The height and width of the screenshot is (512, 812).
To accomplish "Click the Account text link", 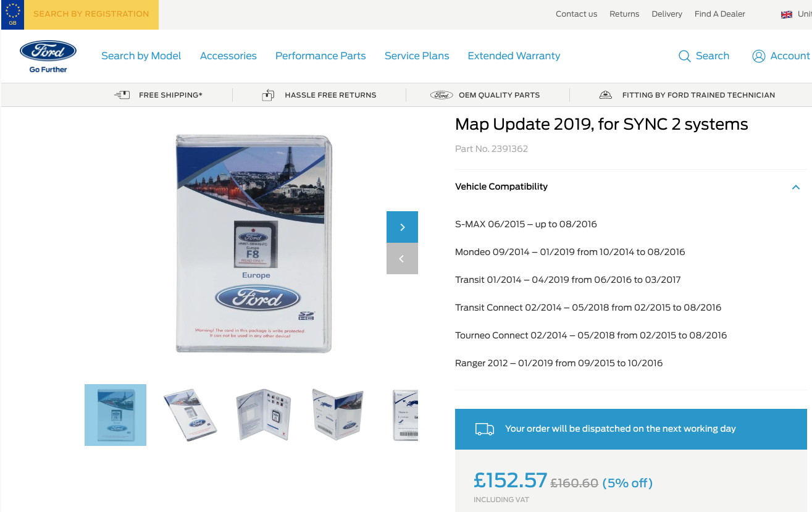I will tap(790, 56).
